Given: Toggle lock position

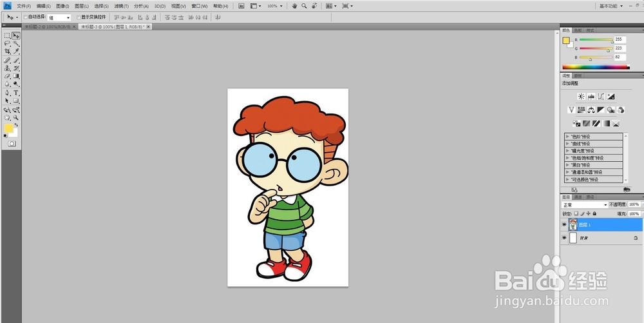Looking at the screenshot, I should click(x=588, y=213).
